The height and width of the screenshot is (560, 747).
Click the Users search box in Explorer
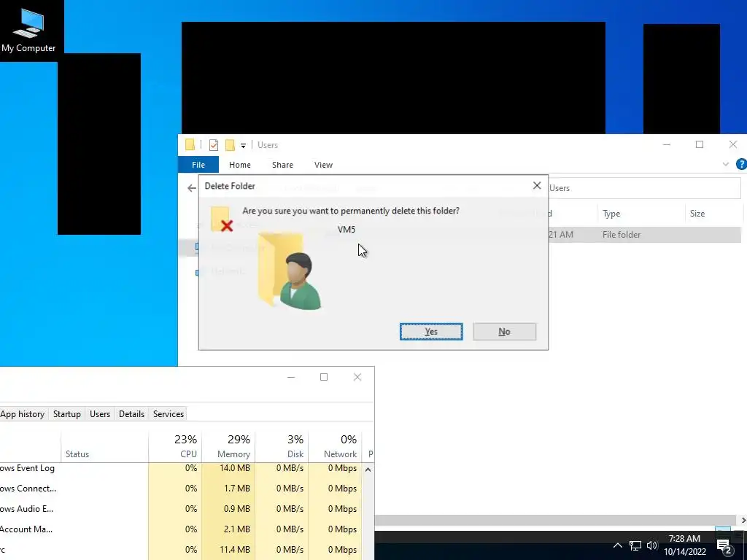coord(644,188)
